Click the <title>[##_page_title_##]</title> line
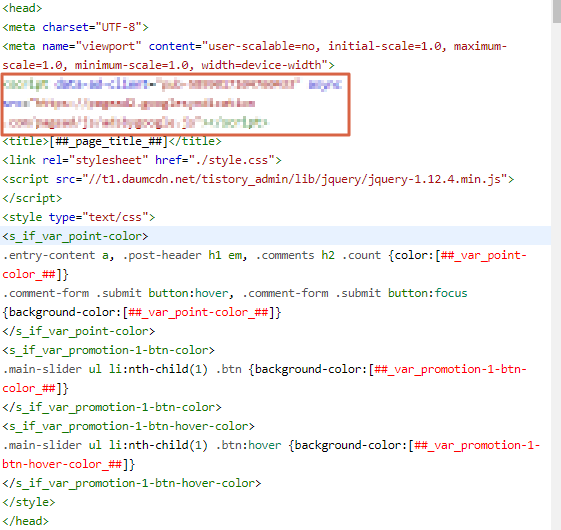 coord(112,141)
